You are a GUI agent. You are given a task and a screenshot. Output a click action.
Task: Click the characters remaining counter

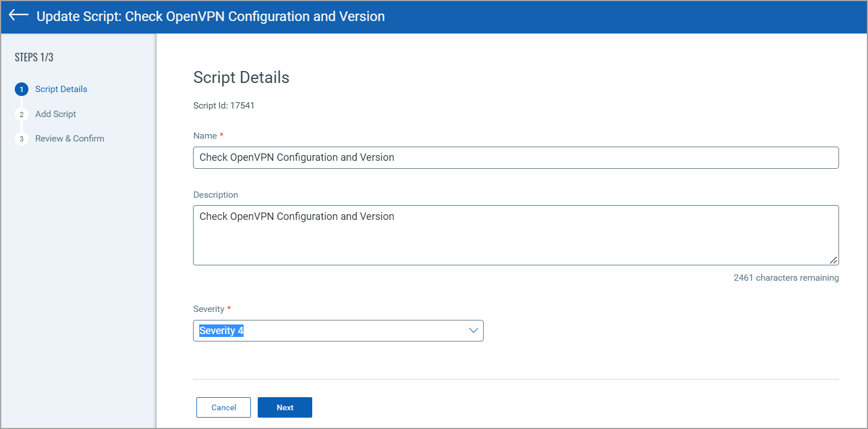click(x=786, y=278)
